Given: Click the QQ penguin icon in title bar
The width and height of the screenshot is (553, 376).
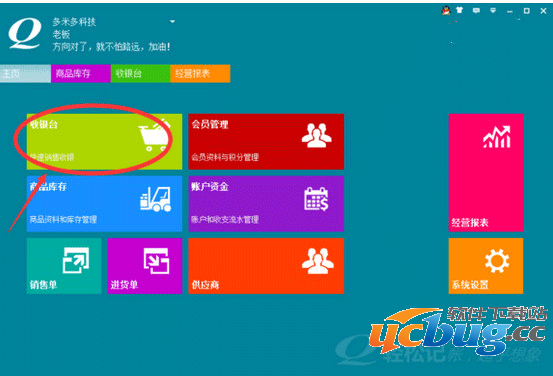Looking at the screenshot, I should coord(446,11).
